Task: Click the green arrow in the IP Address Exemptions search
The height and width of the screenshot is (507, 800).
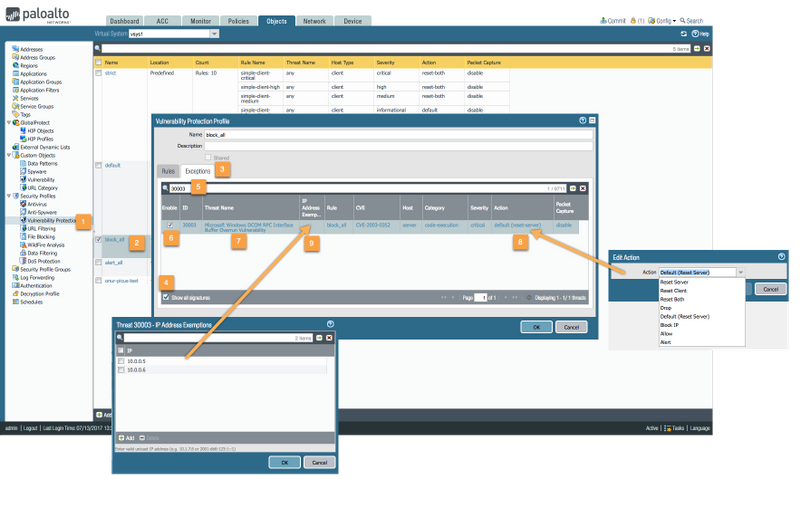Action: [319, 338]
